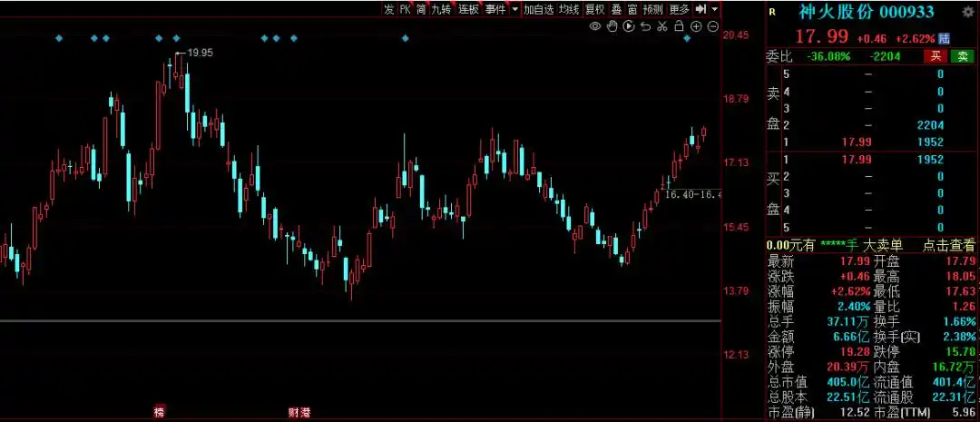The image size is (980, 422).
Task: Click the undo arrow icon
Action: tap(645, 26)
